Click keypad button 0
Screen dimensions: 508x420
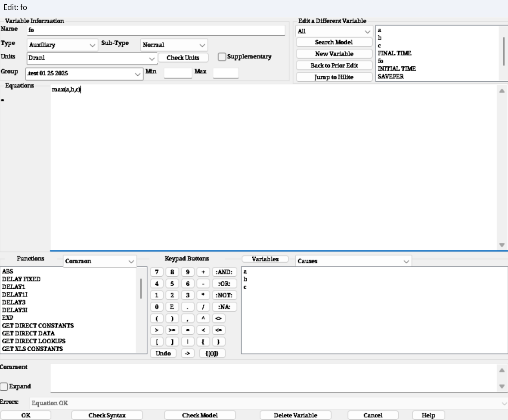coord(157,307)
